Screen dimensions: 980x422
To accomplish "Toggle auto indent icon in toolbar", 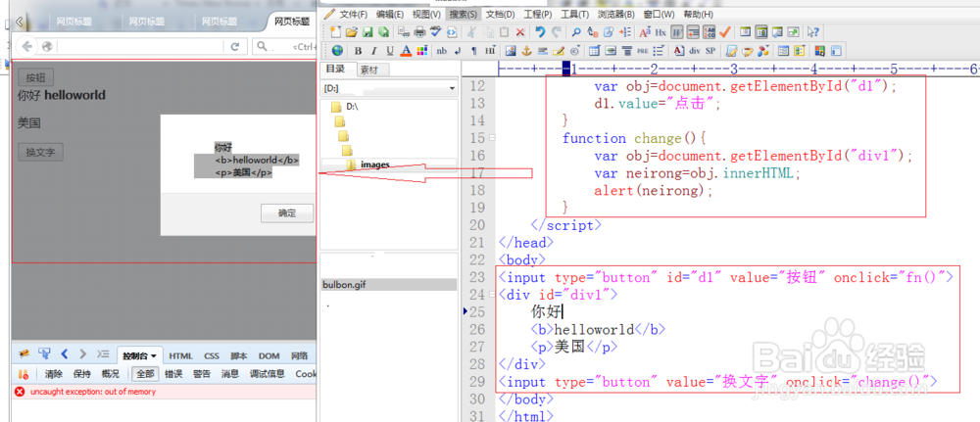I will (x=693, y=32).
